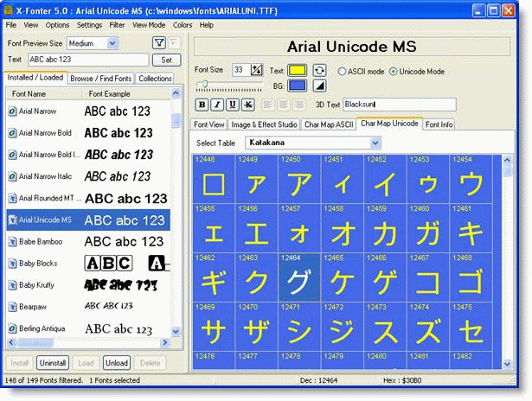
Task: Toggle the Strikeout formatting button
Action: coord(248,105)
